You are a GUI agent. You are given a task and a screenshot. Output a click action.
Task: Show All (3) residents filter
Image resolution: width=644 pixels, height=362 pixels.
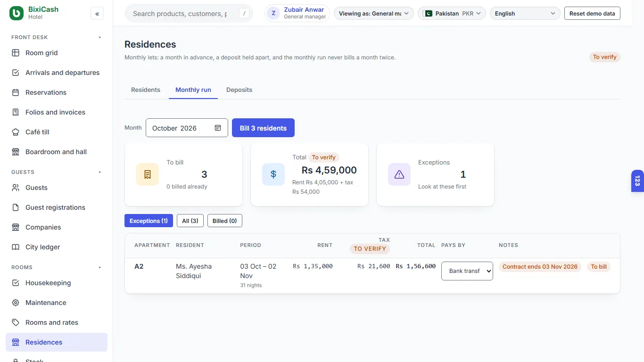[190, 221]
